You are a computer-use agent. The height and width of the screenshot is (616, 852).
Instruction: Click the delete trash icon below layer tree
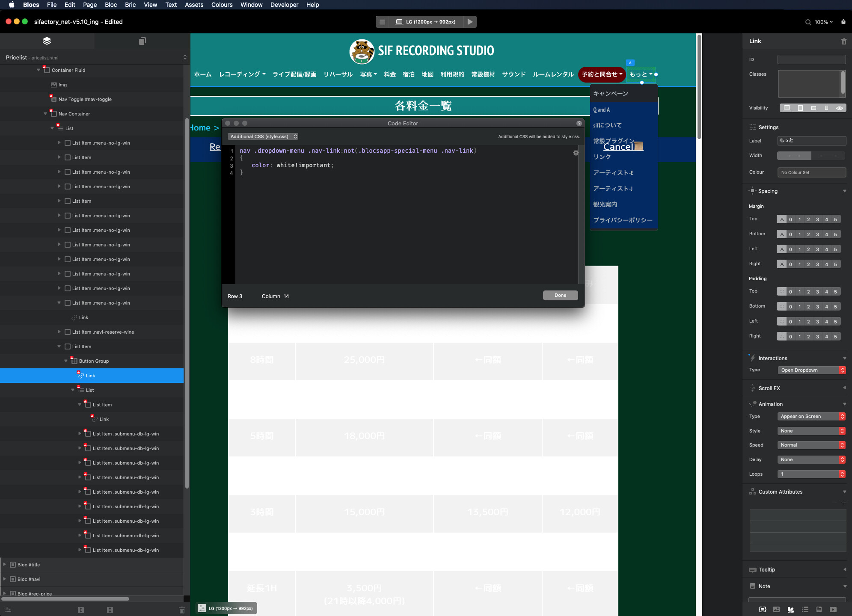pyautogui.click(x=182, y=610)
